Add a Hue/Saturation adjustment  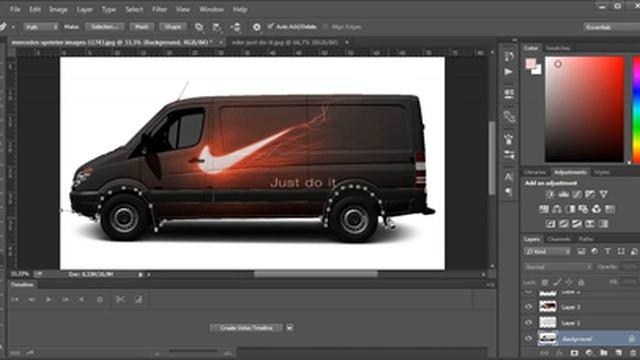pyautogui.click(x=544, y=209)
